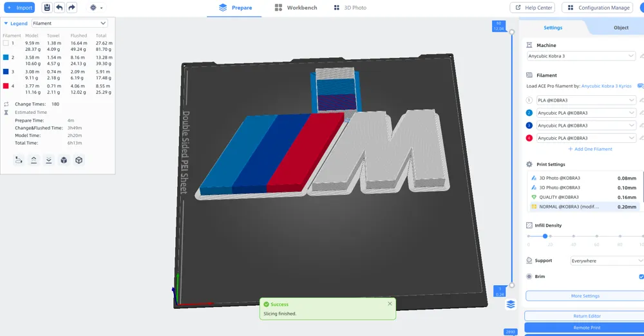Click the Brim section circle icon
This screenshot has height=336, width=644.
529,276
